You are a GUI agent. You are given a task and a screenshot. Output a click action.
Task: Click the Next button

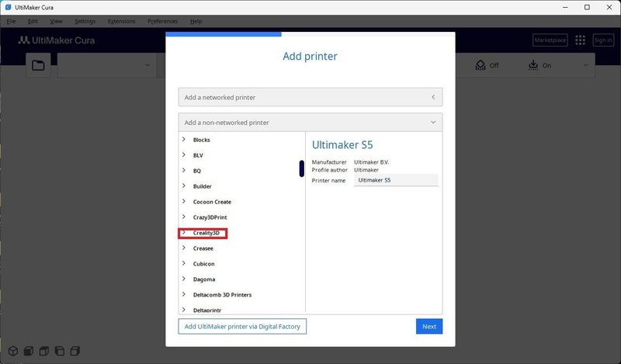point(429,327)
